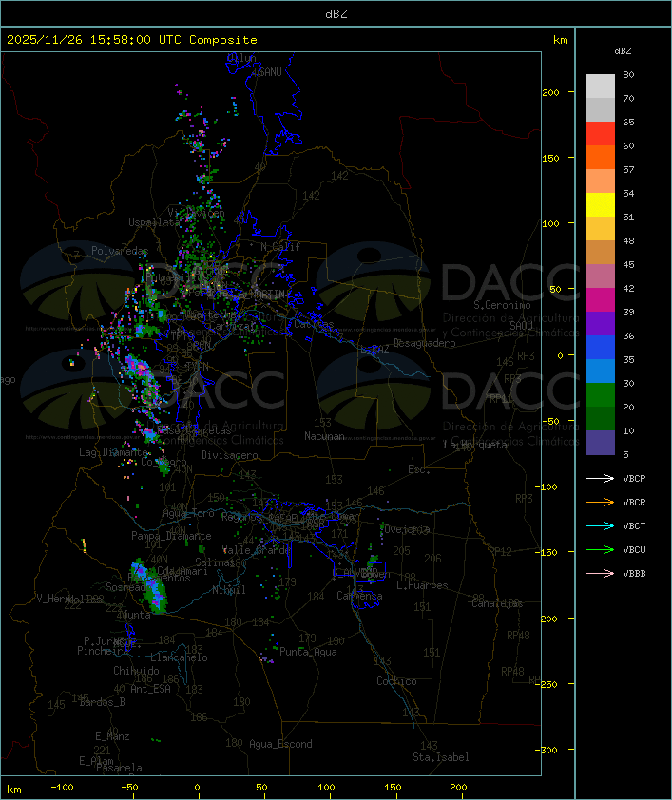Click the Desaguadero map label
Viewport: 672px width, 800px height.
click(x=424, y=343)
